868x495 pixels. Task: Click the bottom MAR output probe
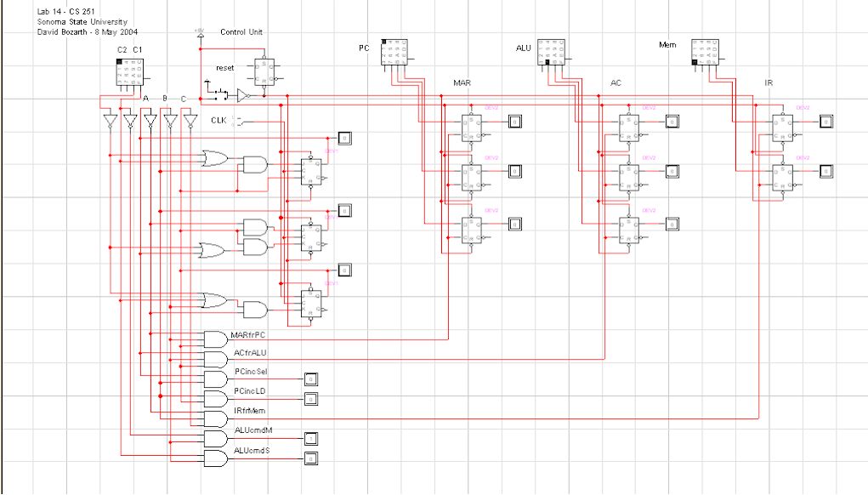[x=515, y=224]
